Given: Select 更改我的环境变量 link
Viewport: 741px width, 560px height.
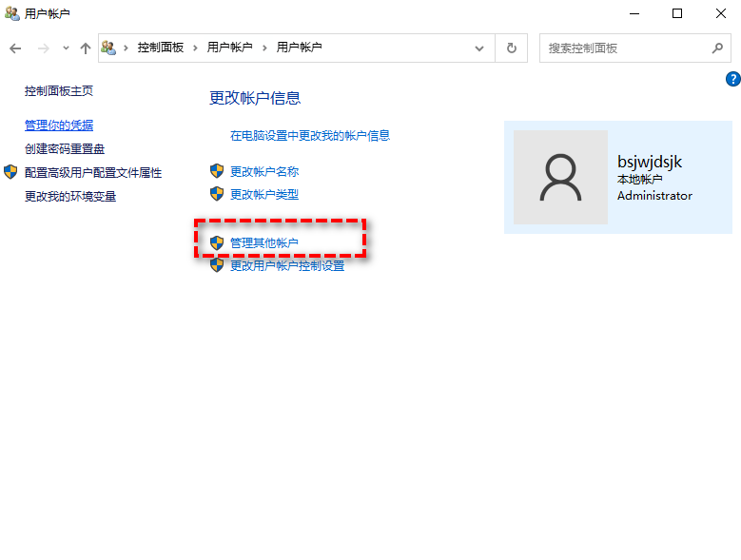Looking at the screenshot, I should [70, 197].
